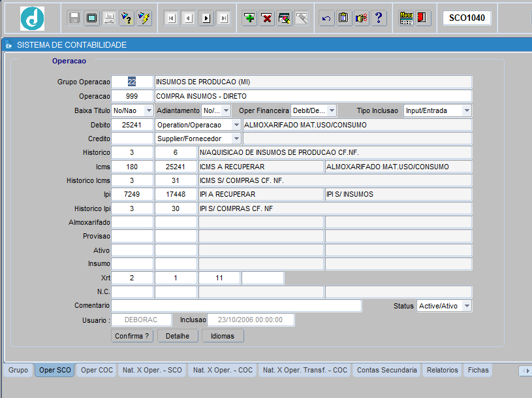This screenshot has height=398, width=532.
Task: Click the Detalhe button
Action: click(x=178, y=336)
